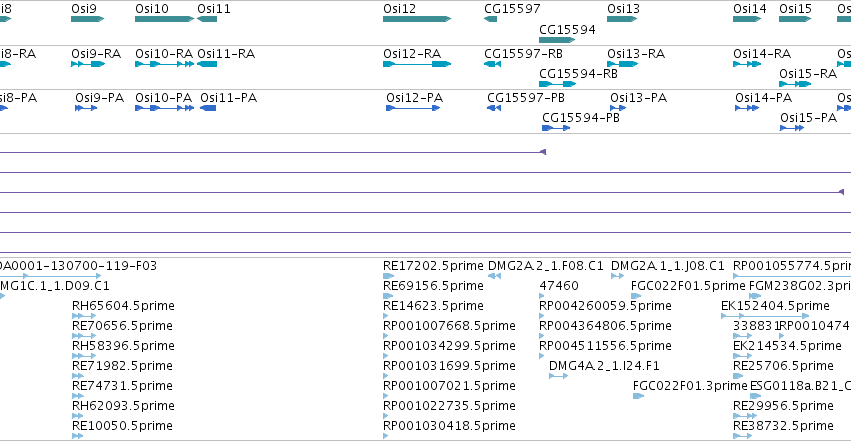Viewport: 851px width, 441px height.
Task: Click the RE69156.5prime EST entry
Action: click(x=433, y=286)
